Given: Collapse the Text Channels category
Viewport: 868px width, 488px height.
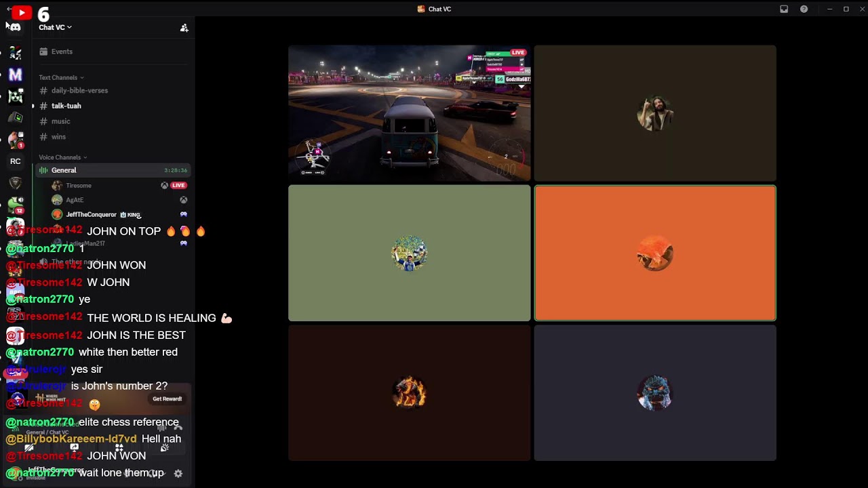Looking at the screenshot, I should click(61, 77).
